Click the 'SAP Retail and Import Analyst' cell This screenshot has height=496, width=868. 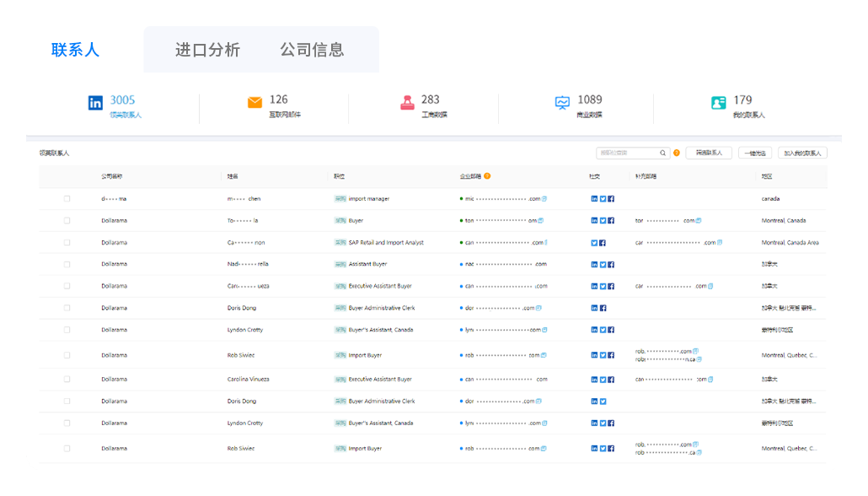386,243
